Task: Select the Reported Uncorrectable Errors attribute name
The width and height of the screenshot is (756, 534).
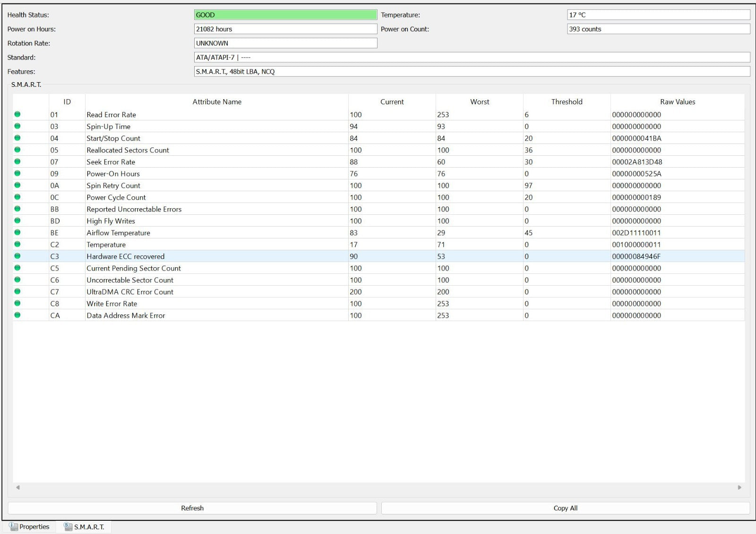Action: [134, 209]
